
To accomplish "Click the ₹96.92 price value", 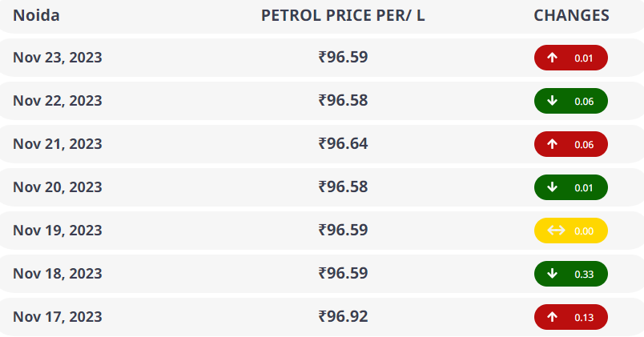I will click(x=343, y=317).
